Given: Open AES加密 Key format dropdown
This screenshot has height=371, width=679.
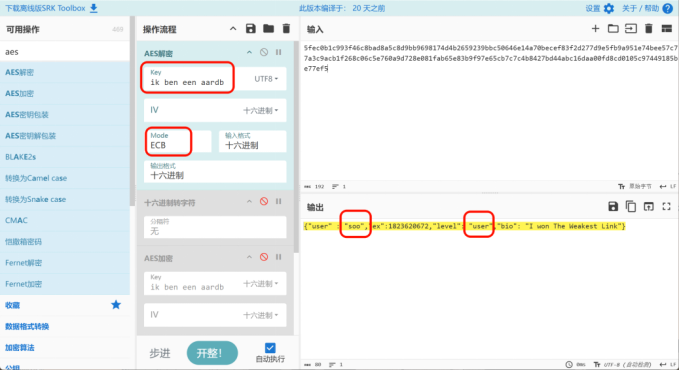Looking at the screenshot, I should click(x=261, y=284).
